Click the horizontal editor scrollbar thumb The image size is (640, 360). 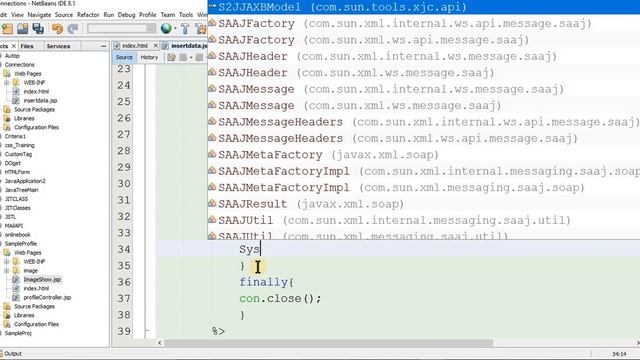[329, 343]
